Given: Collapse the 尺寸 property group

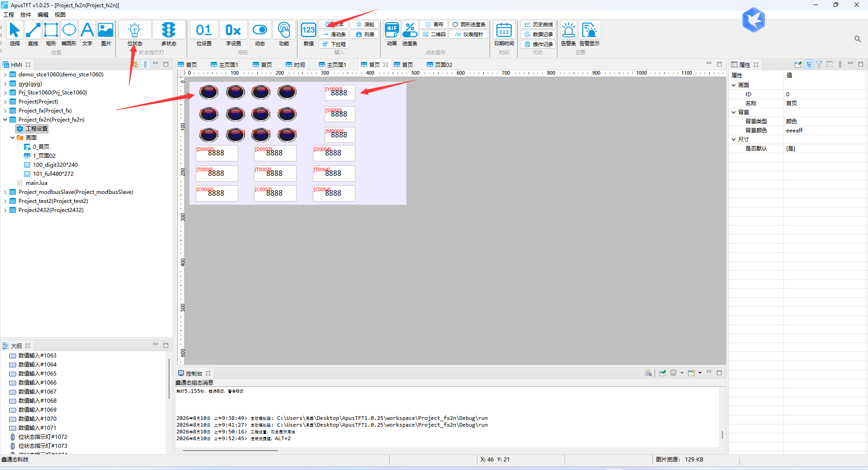Looking at the screenshot, I should 733,139.
